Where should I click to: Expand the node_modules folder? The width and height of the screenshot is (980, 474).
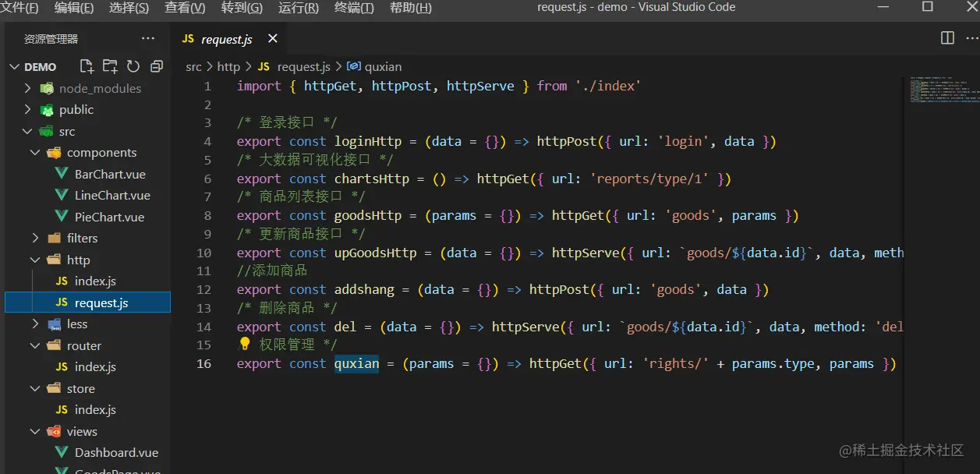point(28,88)
